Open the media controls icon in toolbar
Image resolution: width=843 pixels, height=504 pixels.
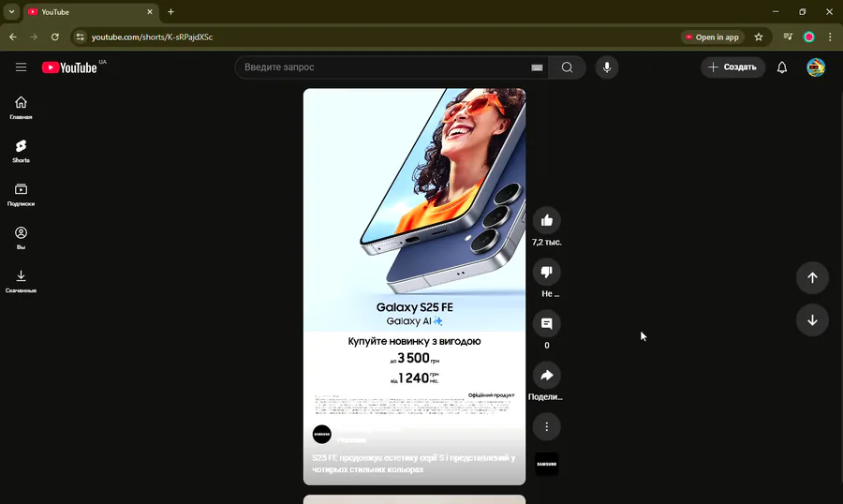tap(788, 37)
